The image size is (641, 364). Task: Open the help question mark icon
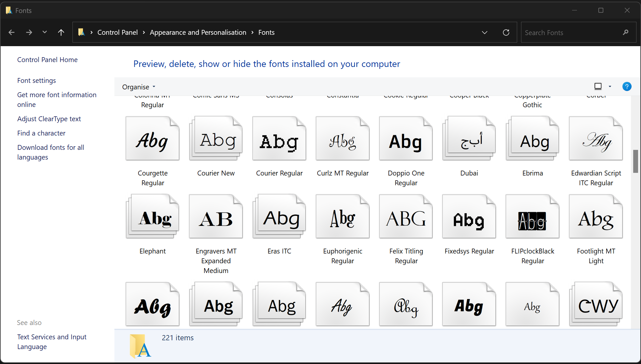coord(627,86)
